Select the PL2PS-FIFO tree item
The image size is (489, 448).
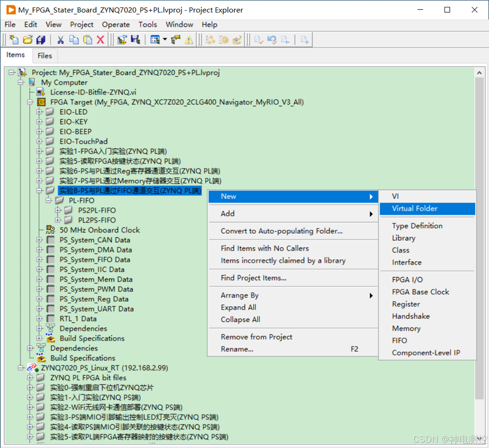coord(97,220)
